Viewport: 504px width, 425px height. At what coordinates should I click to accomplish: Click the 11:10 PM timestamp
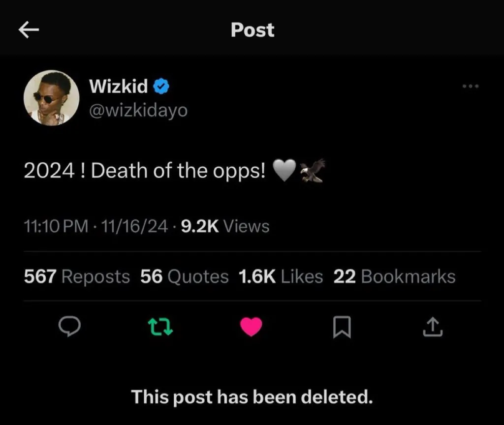(x=56, y=226)
